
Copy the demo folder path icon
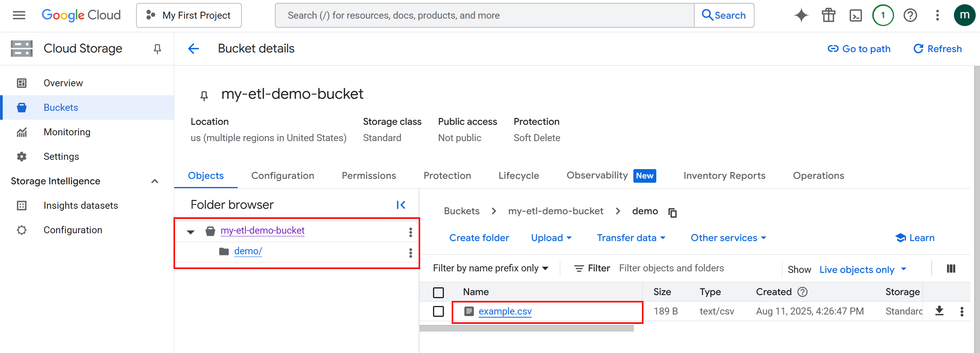click(672, 213)
